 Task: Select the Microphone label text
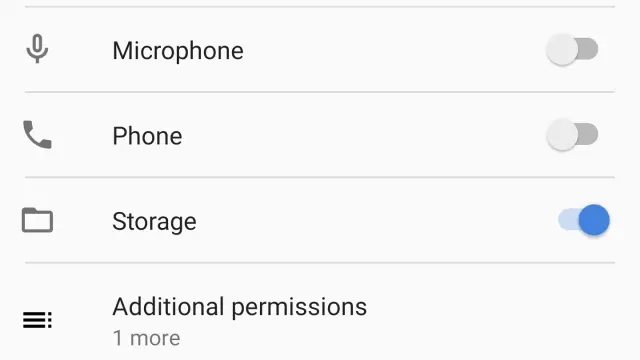pyautogui.click(x=178, y=51)
